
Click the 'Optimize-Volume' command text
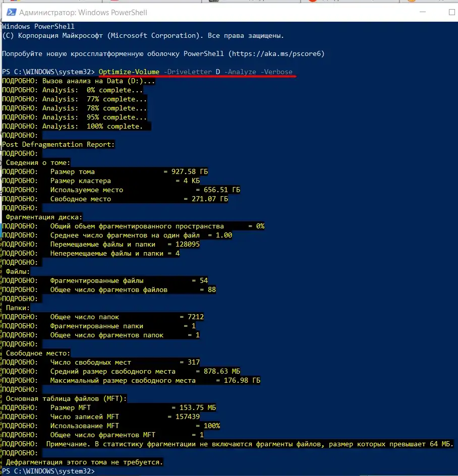click(129, 72)
